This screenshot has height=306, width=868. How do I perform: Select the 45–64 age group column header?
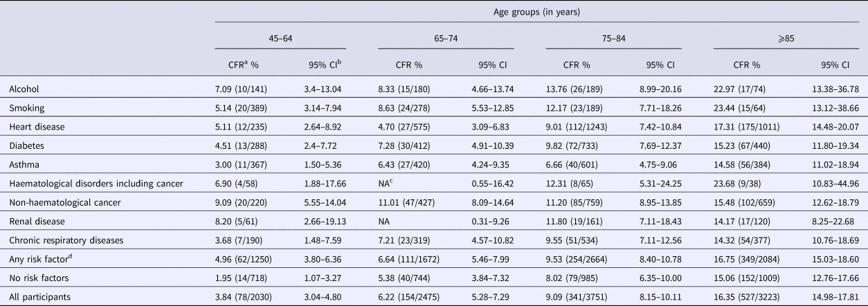pyautogui.click(x=280, y=38)
